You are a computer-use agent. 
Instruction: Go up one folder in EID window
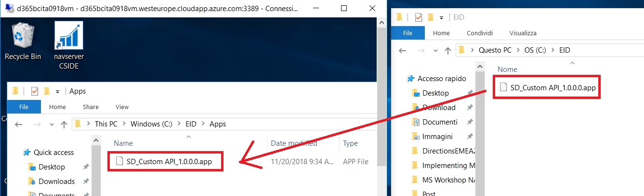(447, 50)
